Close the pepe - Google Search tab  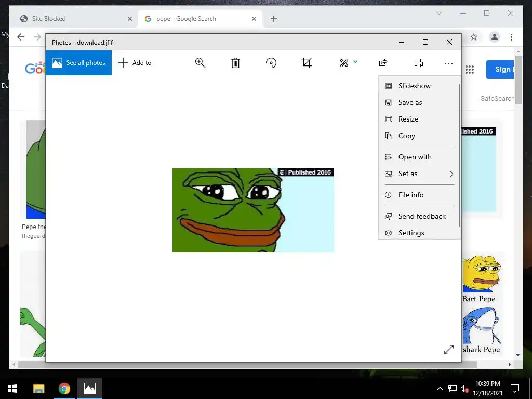pyautogui.click(x=254, y=19)
